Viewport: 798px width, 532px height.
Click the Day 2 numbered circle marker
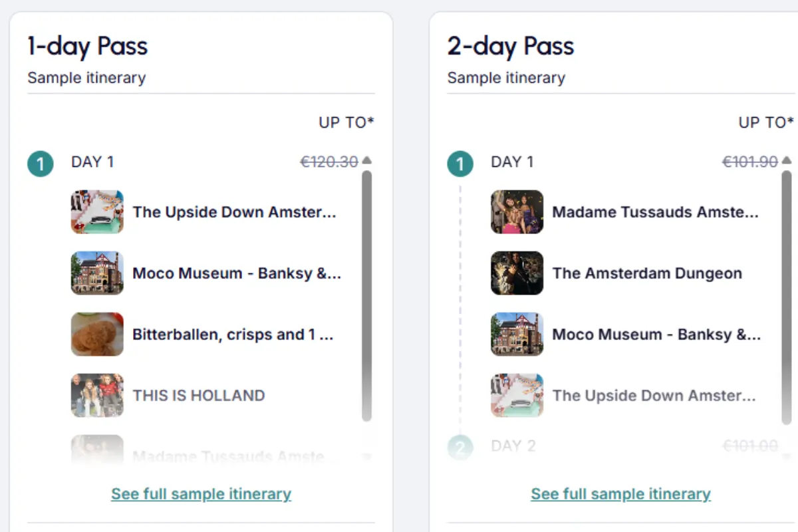pyautogui.click(x=460, y=446)
